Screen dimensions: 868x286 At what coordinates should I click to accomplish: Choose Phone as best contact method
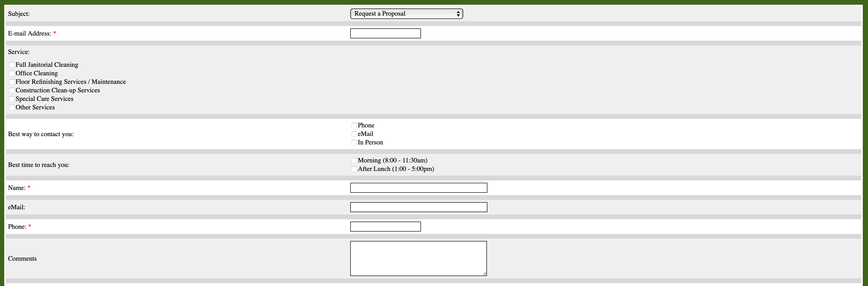tap(354, 125)
